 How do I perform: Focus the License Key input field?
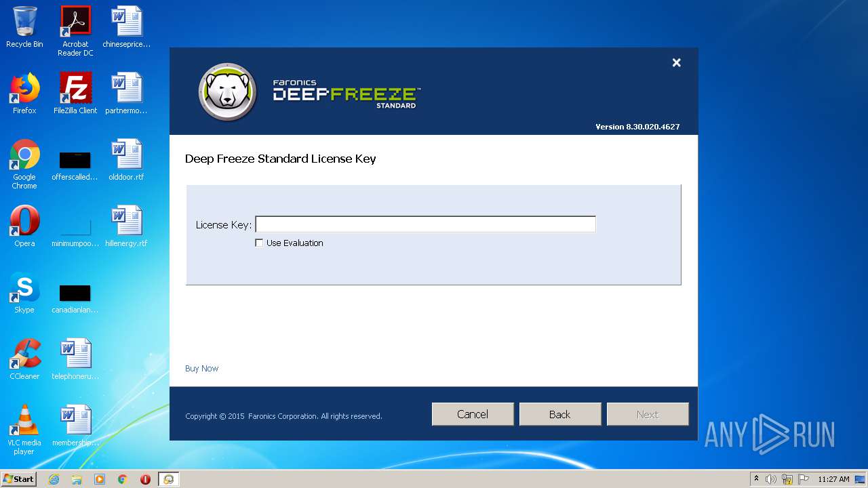425,224
